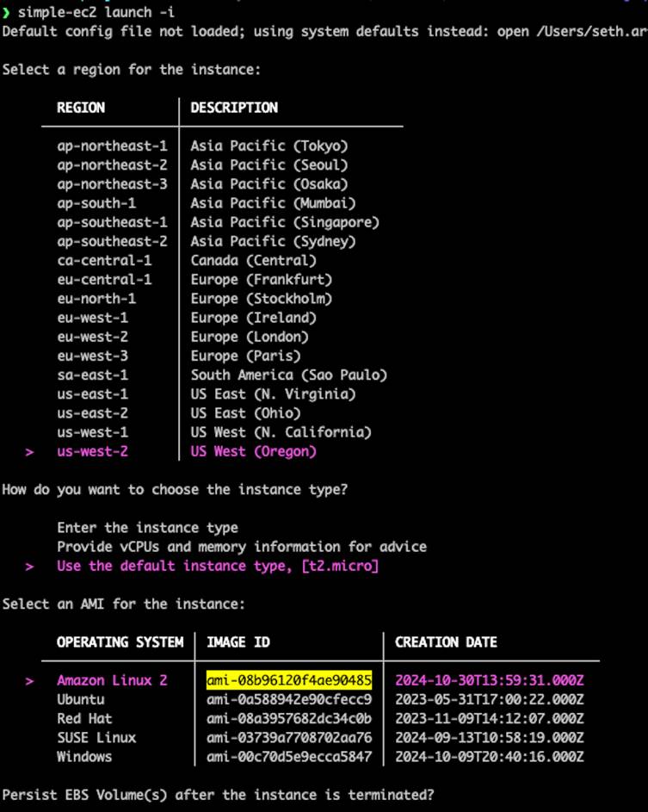The width and height of the screenshot is (648, 812).
Task: Select the ca-central-1 region
Action: pyautogui.click(x=104, y=261)
